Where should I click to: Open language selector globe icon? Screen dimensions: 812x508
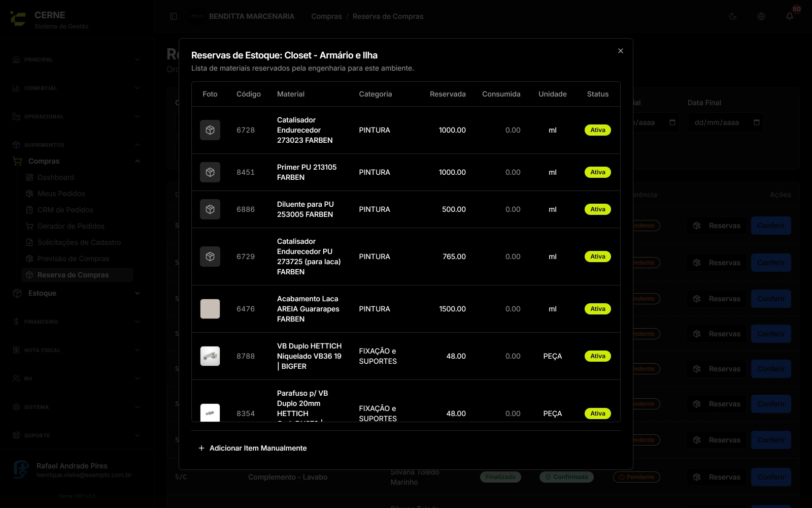[x=761, y=16]
